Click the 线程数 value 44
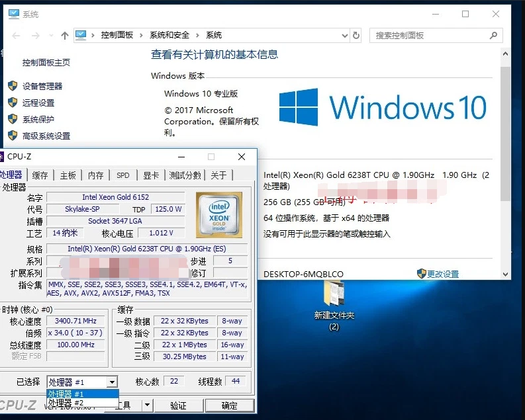The width and height of the screenshot is (525, 420). [x=236, y=381]
